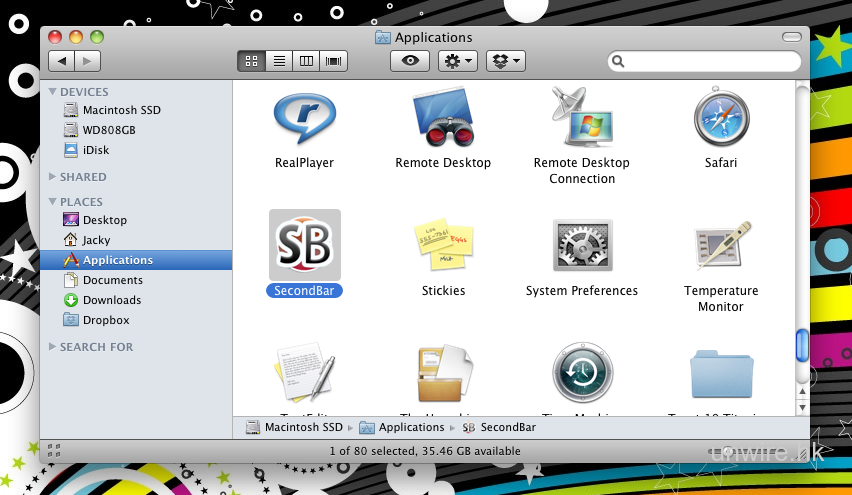Switch to icon view mode
This screenshot has width=852, height=495.
pos(252,61)
